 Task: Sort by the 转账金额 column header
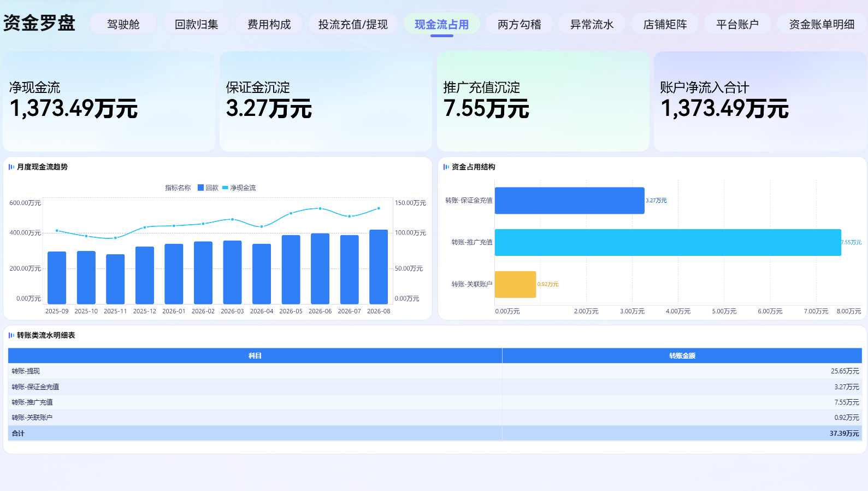pyautogui.click(x=682, y=356)
